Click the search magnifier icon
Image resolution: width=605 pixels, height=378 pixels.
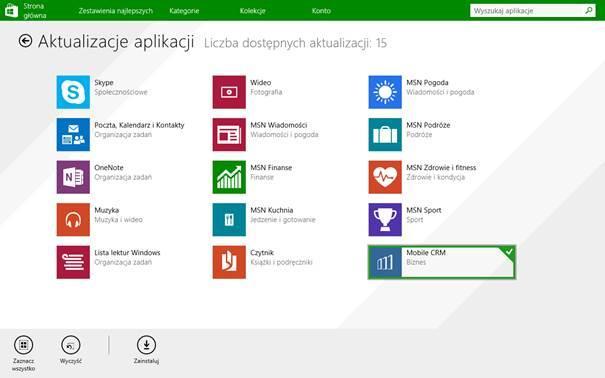click(x=589, y=10)
